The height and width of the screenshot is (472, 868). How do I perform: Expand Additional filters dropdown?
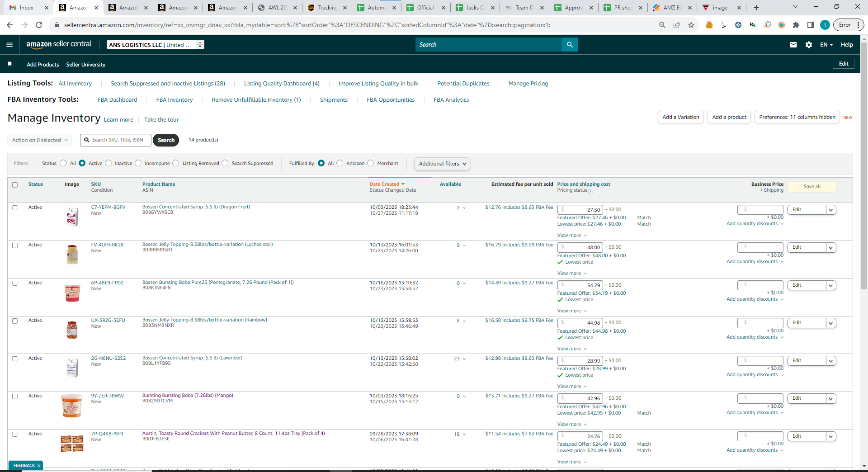(x=442, y=164)
